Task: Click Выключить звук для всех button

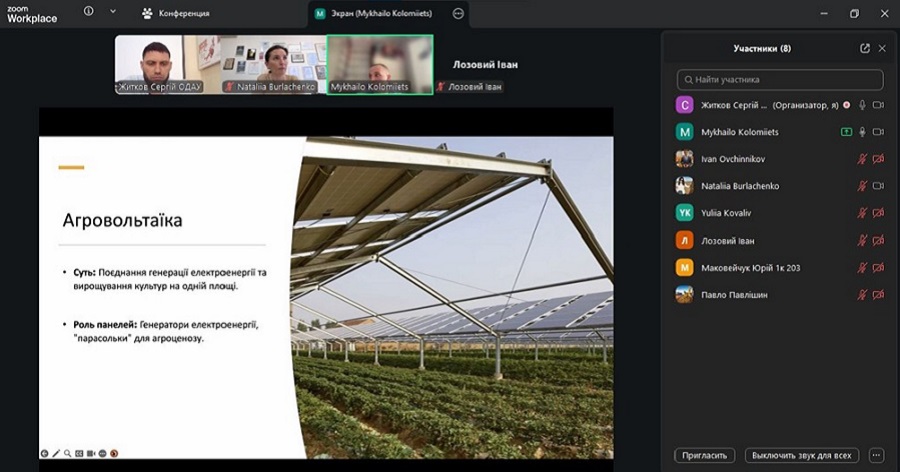Action: click(x=804, y=455)
